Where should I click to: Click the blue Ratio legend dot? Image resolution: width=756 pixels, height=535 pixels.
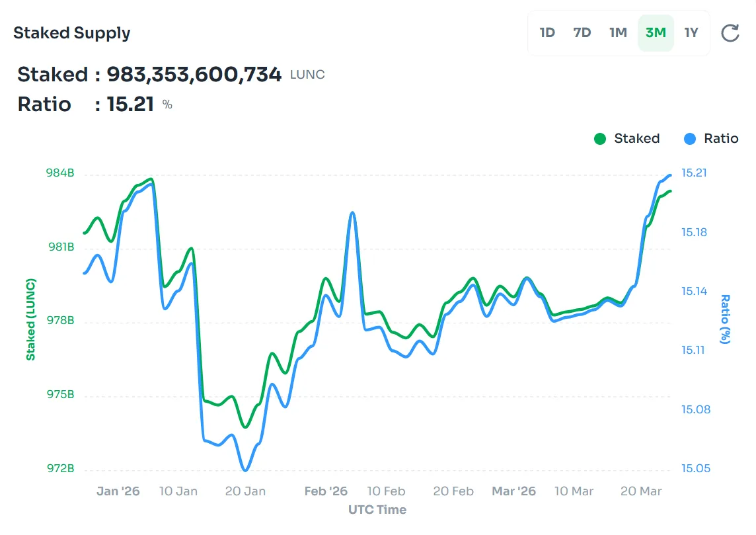point(690,139)
